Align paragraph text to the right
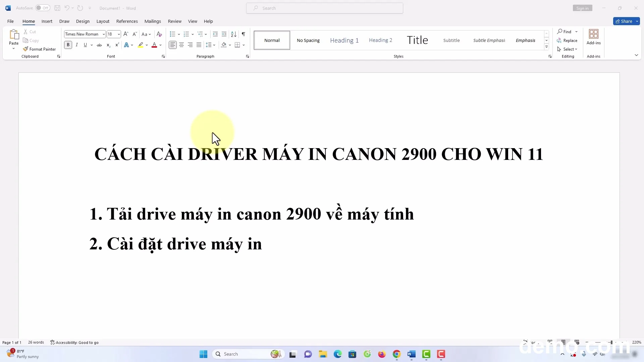This screenshot has width=644, height=362. coord(190,45)
